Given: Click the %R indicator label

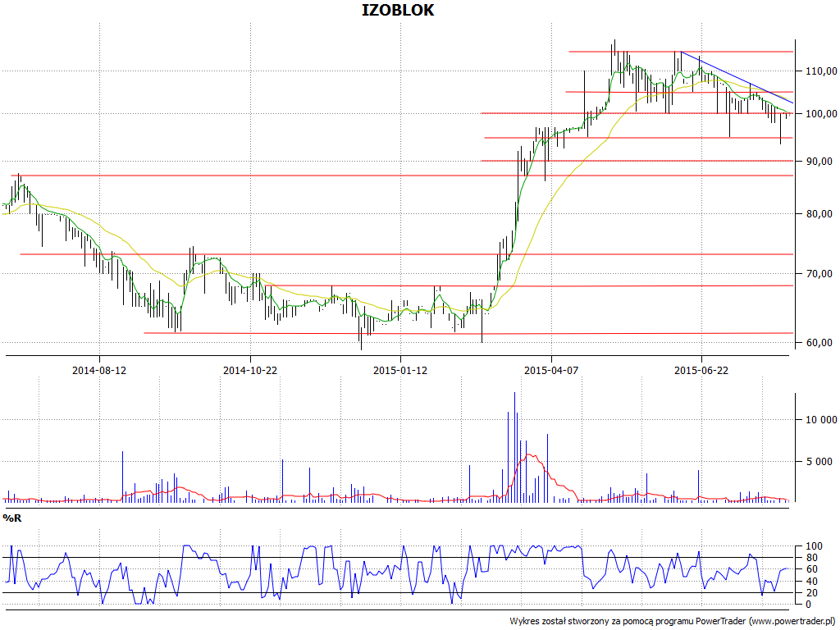Looking at the screenshot, I should click(x=12, y=518).
